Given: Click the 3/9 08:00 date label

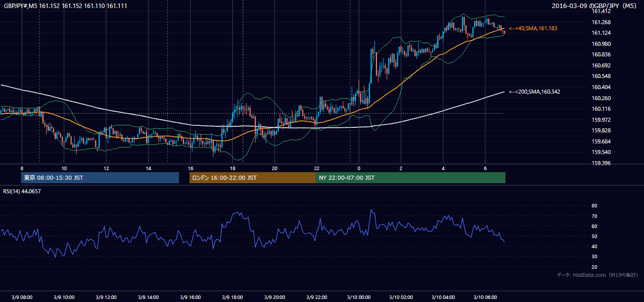Looking at the screenshot, I should 21,297.
